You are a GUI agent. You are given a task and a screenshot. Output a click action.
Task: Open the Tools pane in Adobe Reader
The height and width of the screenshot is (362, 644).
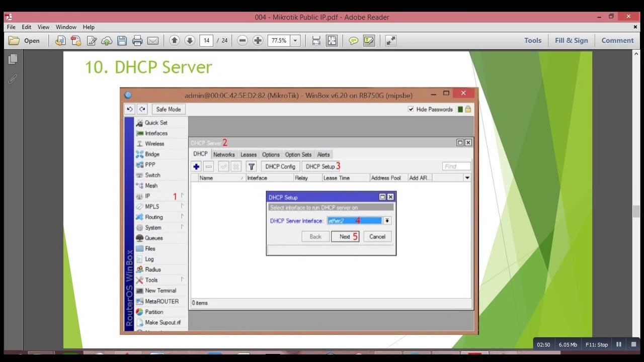click(x=533, y=41)
